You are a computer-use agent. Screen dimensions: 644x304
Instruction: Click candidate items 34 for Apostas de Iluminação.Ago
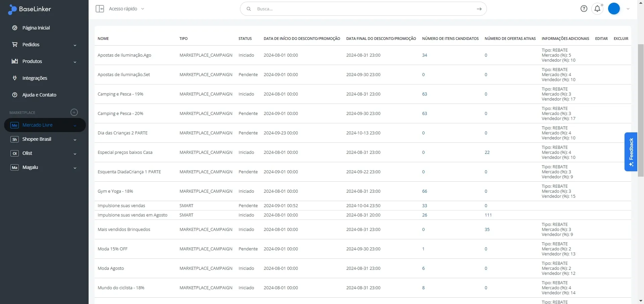pos(425,55)
